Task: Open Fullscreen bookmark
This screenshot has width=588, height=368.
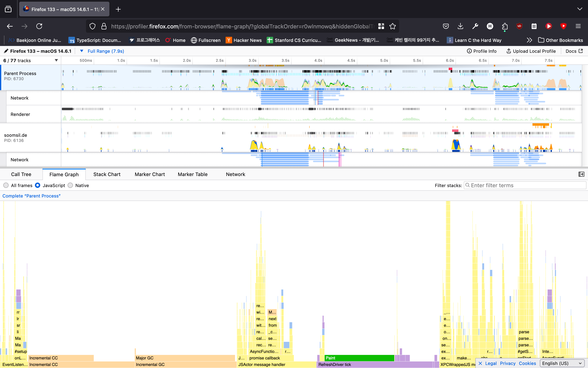Action: [x=206, y=40]
